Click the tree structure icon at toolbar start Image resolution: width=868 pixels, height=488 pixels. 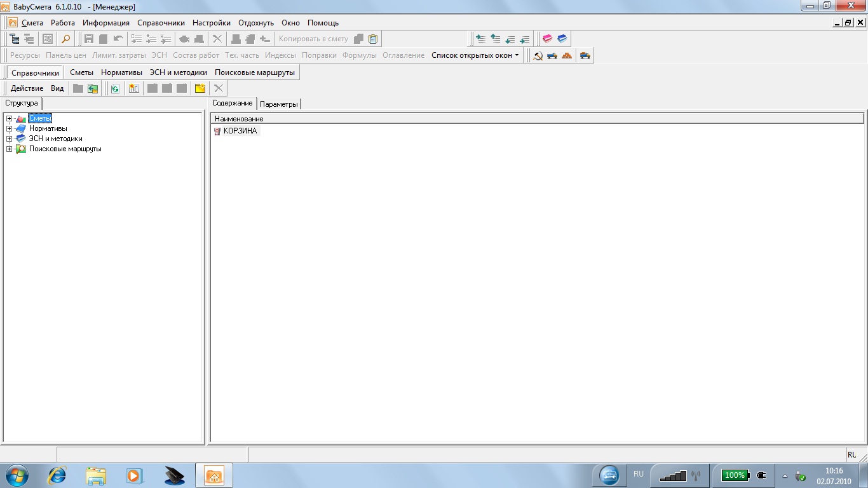[x=15, y=39]
